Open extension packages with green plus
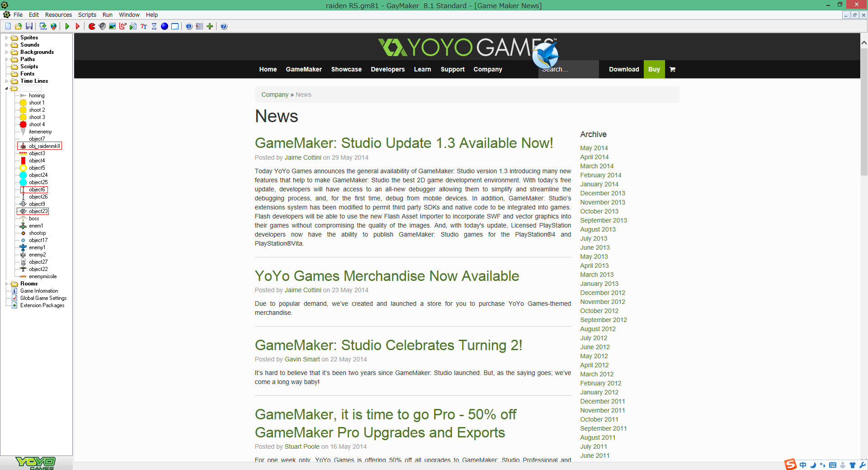The width and height of the screenshot is (868, 470). tap(210, 26)
